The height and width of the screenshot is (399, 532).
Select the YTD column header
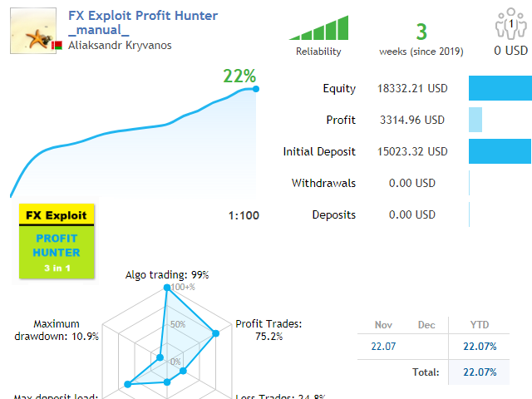point(472,325)
